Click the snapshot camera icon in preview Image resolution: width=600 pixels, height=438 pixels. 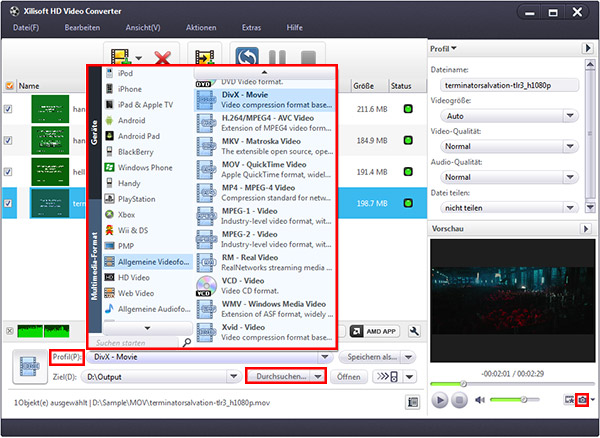(x=582, y=400)
